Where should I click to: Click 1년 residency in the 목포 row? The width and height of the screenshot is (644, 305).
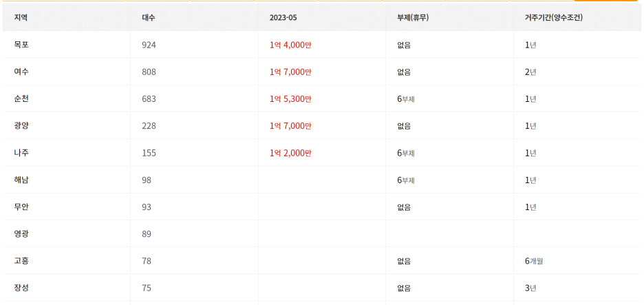(530, 45)
